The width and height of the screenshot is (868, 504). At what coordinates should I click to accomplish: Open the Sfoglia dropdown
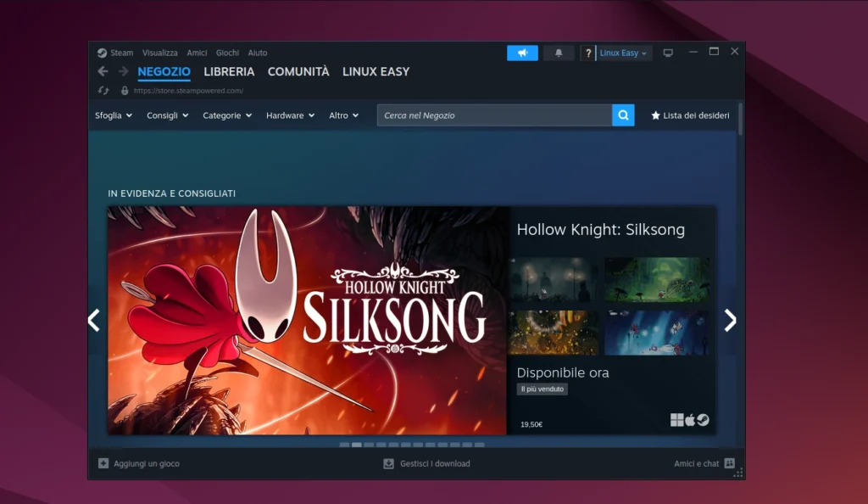click(x=113, y=115)
